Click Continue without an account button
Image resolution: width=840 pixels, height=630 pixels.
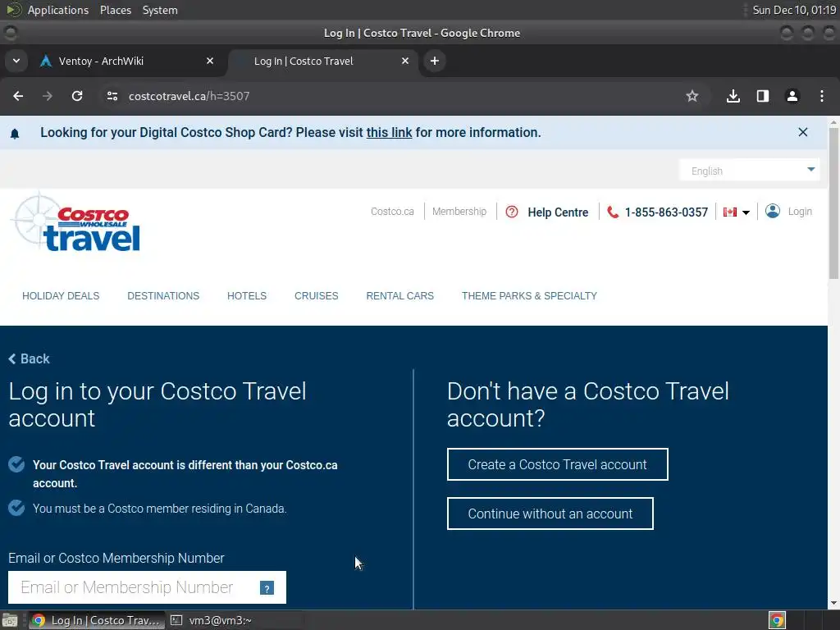point(550,514)
